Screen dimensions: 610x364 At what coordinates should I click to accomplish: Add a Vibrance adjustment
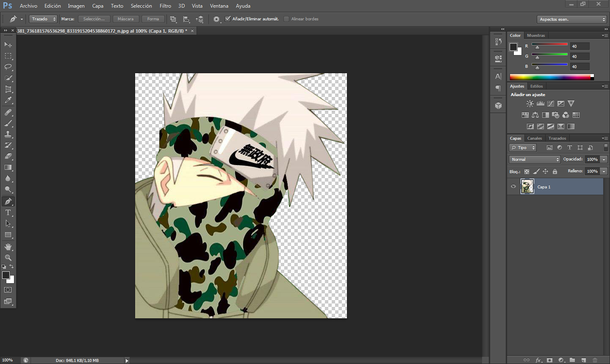(571, 103)
